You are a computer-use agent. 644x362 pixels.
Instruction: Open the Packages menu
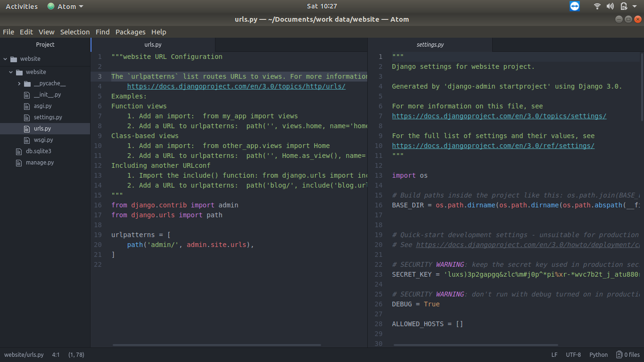pyautogui.click(x=131, y=32)
